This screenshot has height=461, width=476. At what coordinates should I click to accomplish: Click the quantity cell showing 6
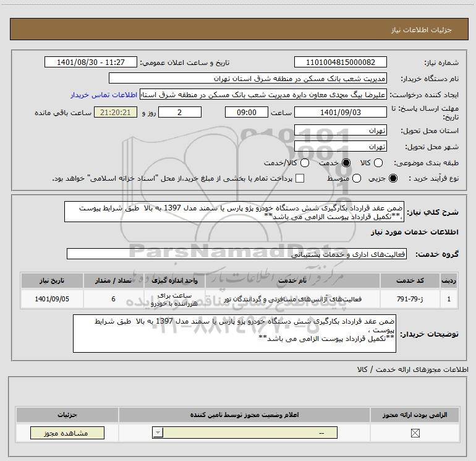click(114, 299)
